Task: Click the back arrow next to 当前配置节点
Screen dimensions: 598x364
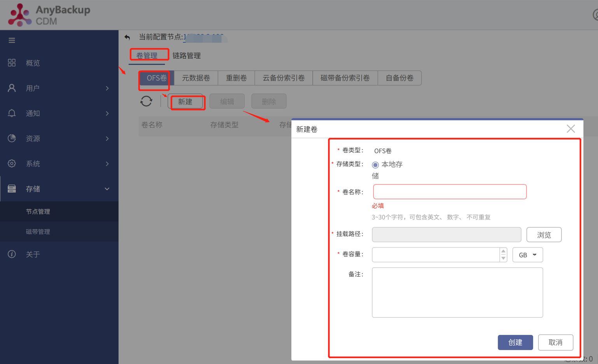Action: [x=127, y=37]
